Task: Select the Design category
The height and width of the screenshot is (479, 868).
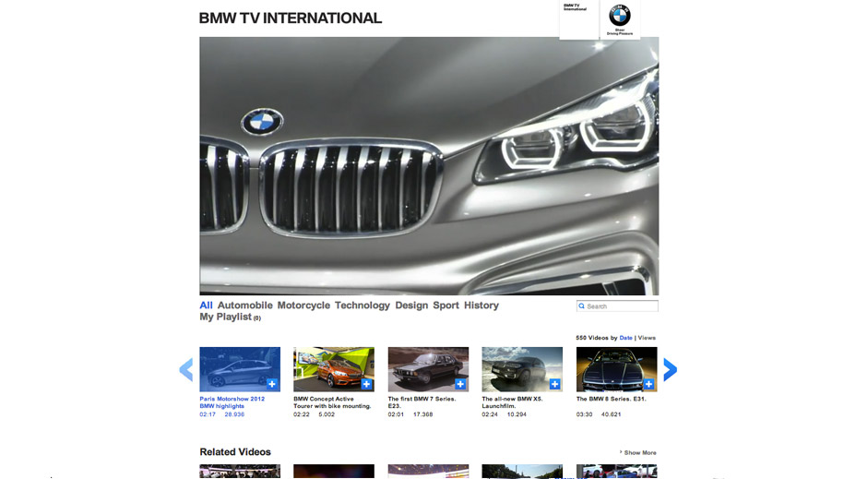Action: (x=411, y=305)
